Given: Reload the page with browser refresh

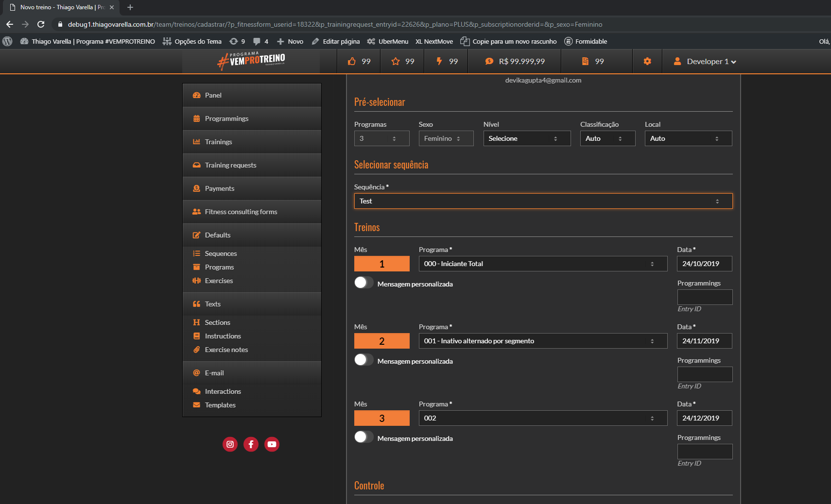Looking at the screenshot, I should coord(41,24).
